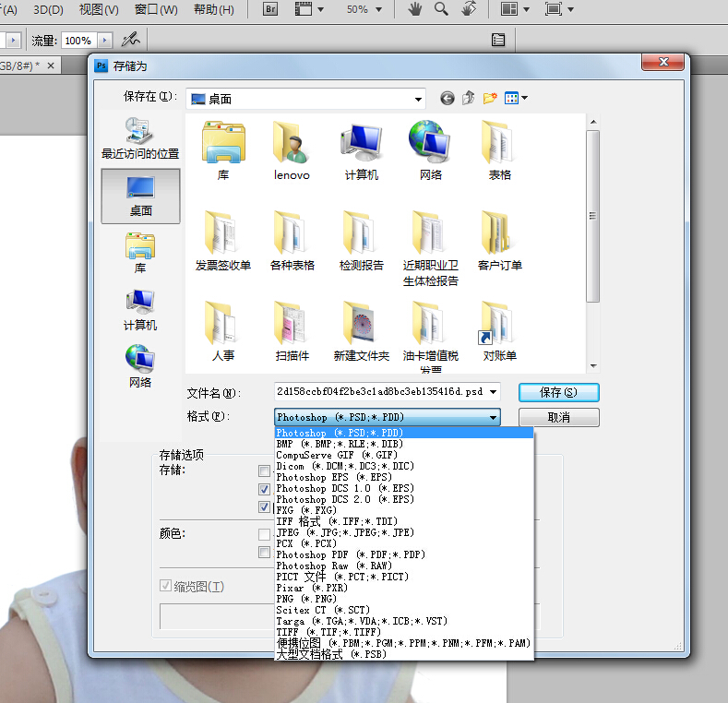Viewport: 728px width, 703px height.
Task: Choose BMP format from the list
Action: tap(404, 444)
